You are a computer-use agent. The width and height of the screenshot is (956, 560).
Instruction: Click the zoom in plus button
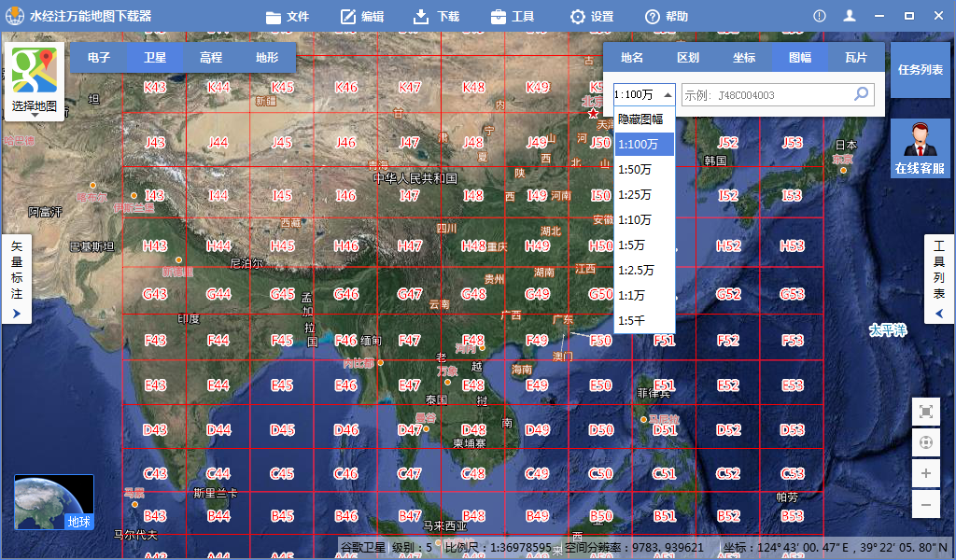pos(925,473)
